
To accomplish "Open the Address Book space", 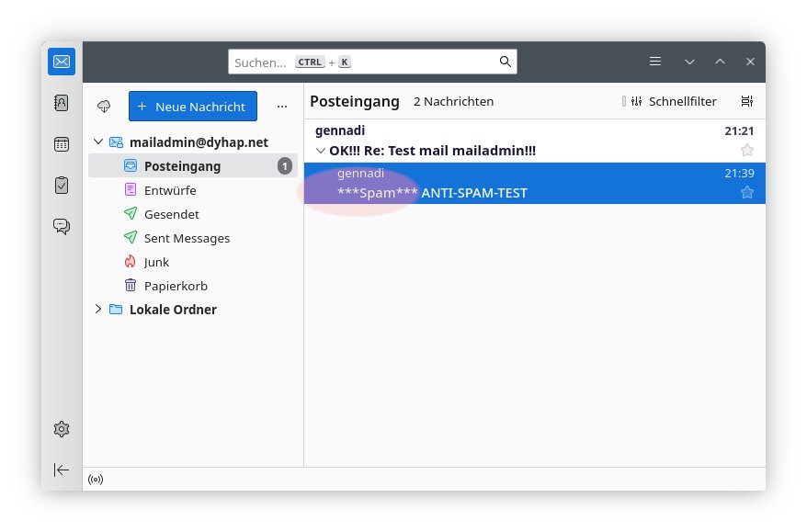I will 62,104.
